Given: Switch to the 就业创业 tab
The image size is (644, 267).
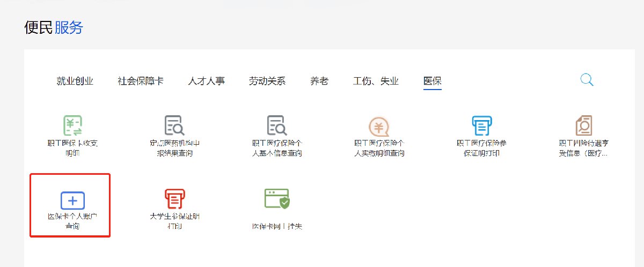Looking at the screenshot, I should 75,81.
